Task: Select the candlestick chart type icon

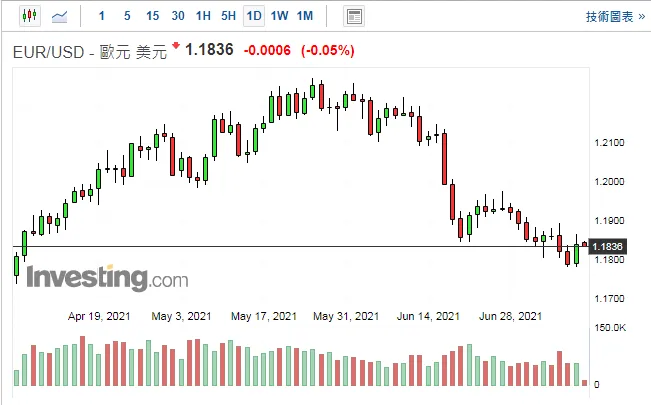Action: click(29, 16)
